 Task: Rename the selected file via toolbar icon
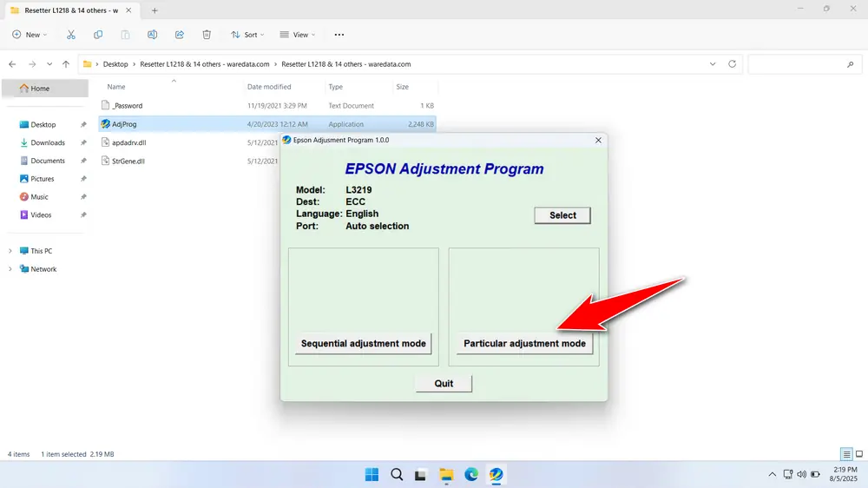tap(152, 35)
